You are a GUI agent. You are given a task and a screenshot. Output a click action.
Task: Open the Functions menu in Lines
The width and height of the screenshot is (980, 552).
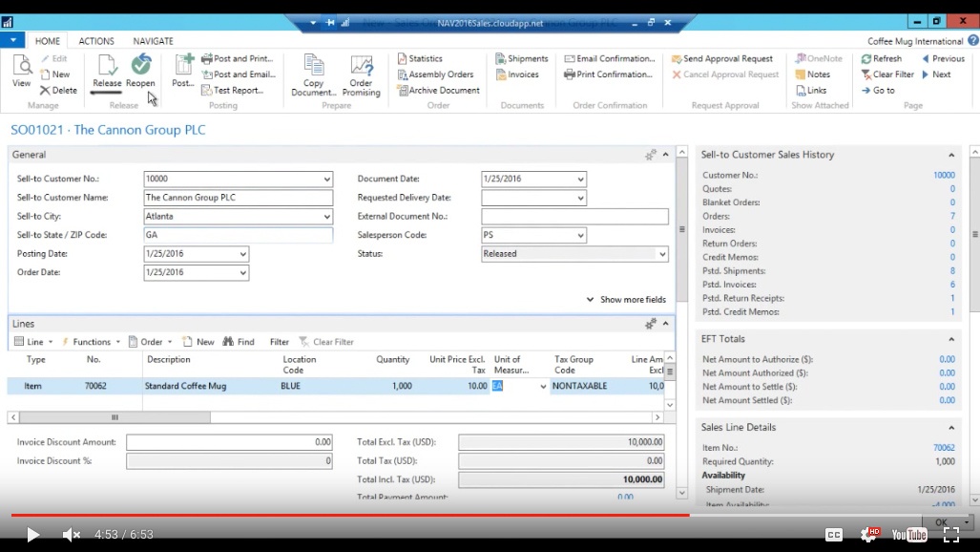click(x=92, y=342)
